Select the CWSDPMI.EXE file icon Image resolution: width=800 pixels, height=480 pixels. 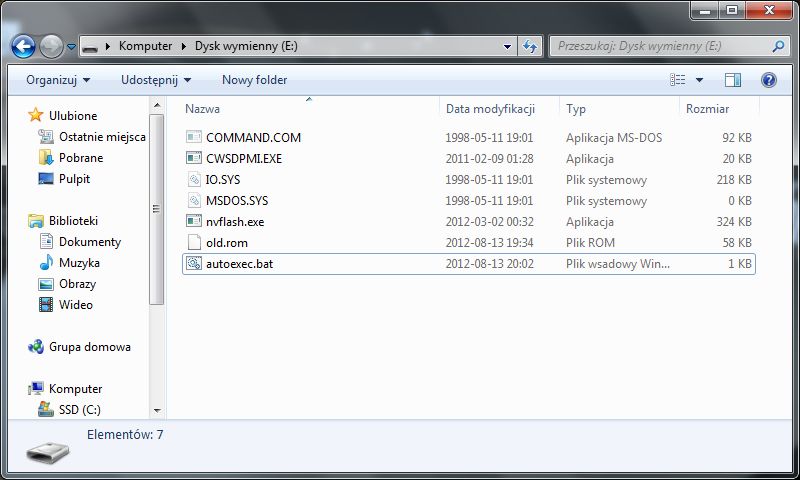pos(194,158)
